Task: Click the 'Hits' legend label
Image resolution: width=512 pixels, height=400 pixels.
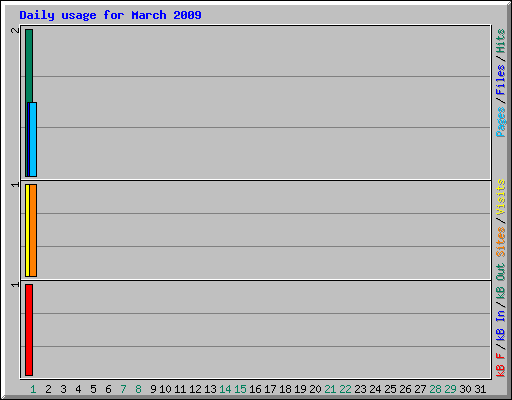Action: (500, 41)
